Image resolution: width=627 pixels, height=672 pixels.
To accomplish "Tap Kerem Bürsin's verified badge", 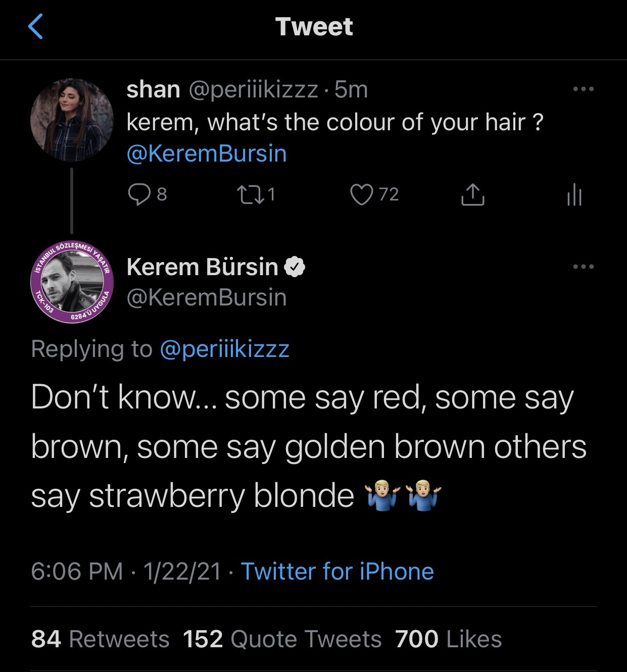I will [x=295, y=267].
